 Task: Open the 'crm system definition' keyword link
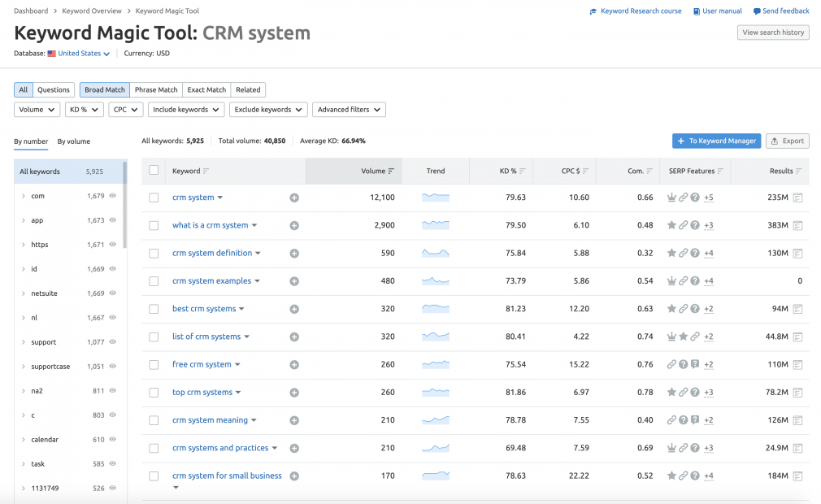211,254
